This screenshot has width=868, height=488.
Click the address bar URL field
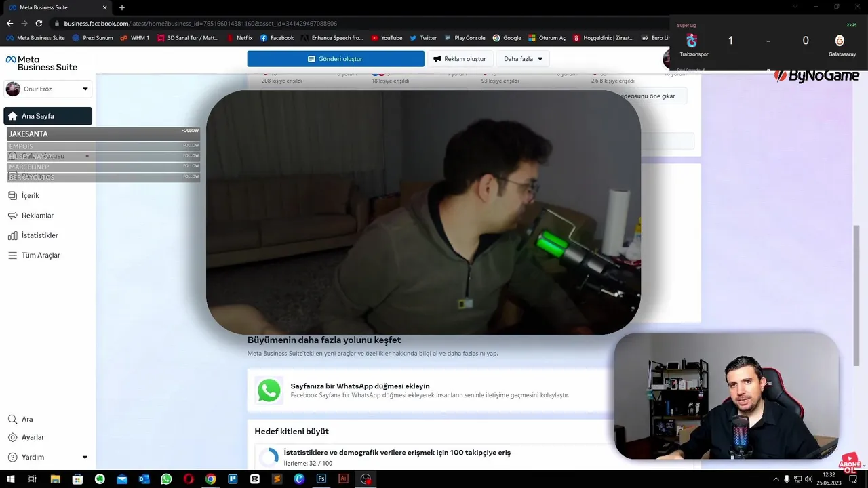click(x=353, y=23)
